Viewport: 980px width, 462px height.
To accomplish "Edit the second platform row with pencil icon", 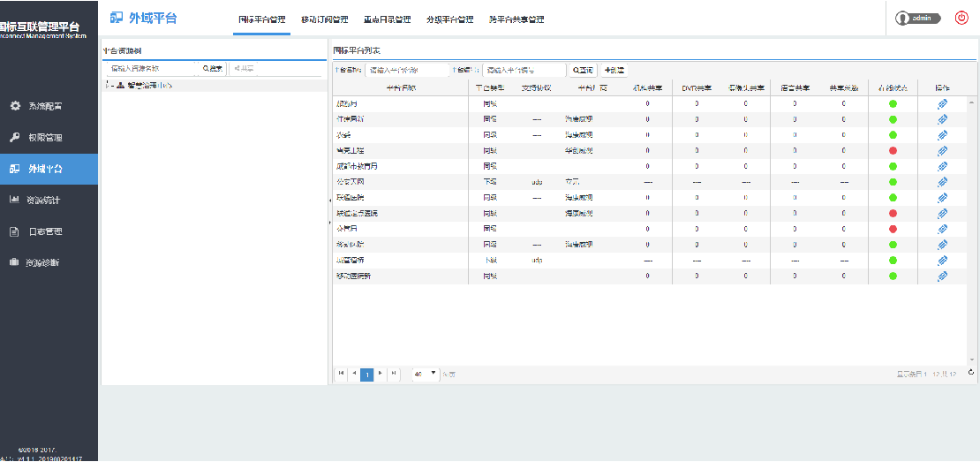I will coord(943,119).
